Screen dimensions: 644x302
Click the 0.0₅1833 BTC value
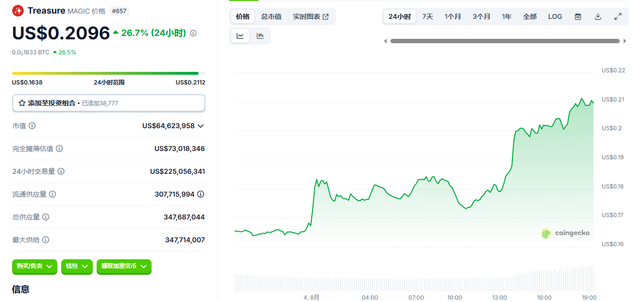31,52
